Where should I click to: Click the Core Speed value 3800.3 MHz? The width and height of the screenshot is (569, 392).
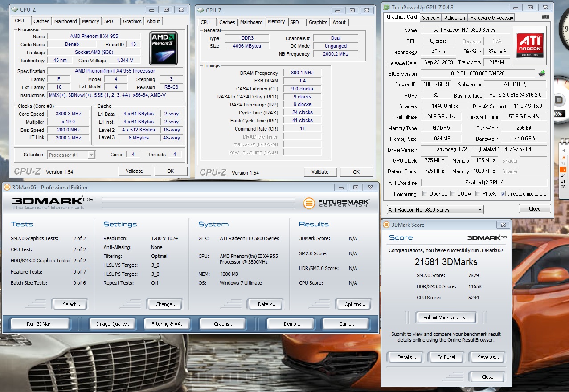[69, 114]
